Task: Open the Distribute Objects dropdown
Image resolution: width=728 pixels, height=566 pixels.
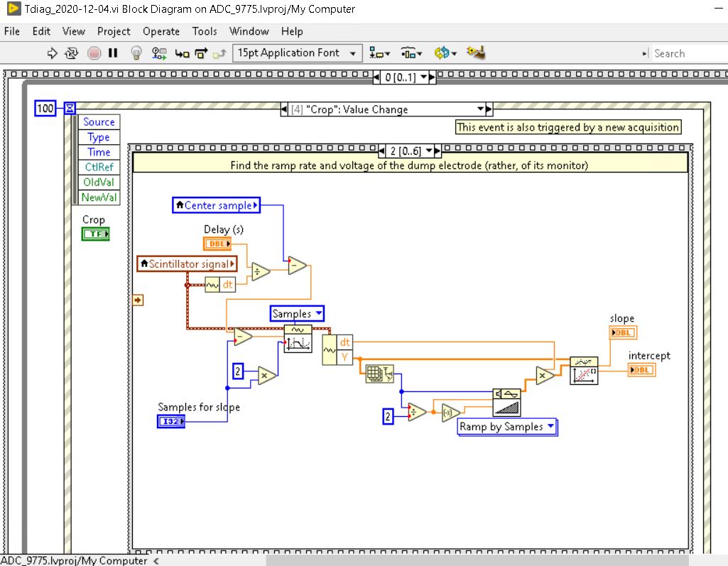Action: pos(411,53)
